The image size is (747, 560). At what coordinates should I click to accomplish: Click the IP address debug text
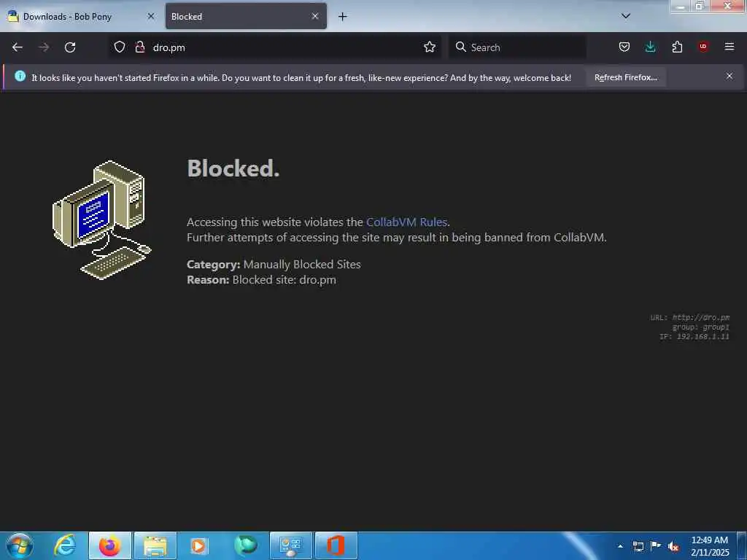(694, 337)
